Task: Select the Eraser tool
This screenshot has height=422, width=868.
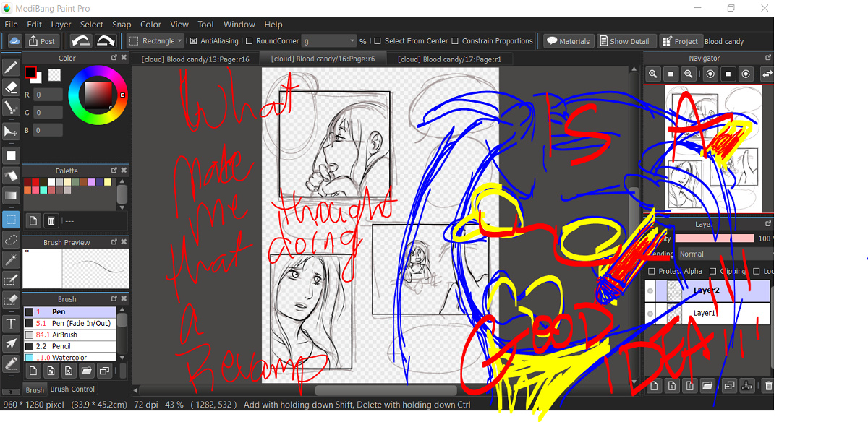Action: pos(11,87)
